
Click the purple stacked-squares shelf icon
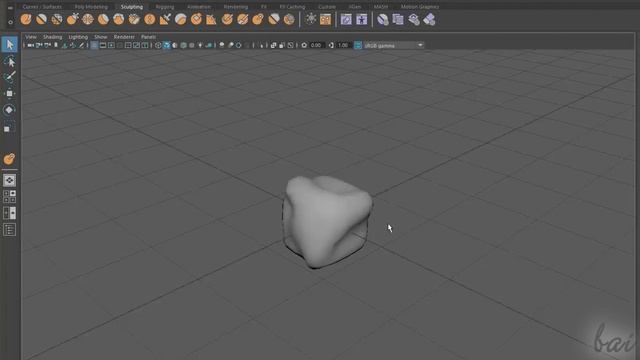(398, 19)
